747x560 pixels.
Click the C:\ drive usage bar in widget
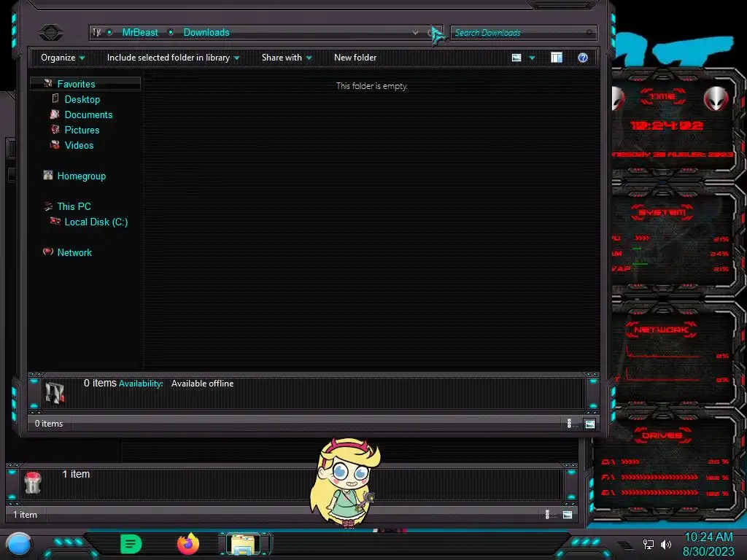tap(630, 462)
